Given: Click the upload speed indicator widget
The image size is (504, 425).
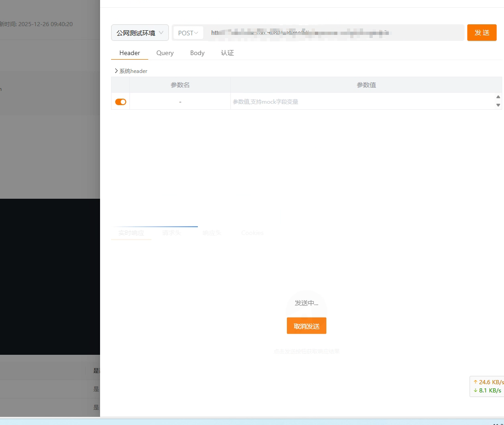Looking at the screenshot, I should 488,382.
